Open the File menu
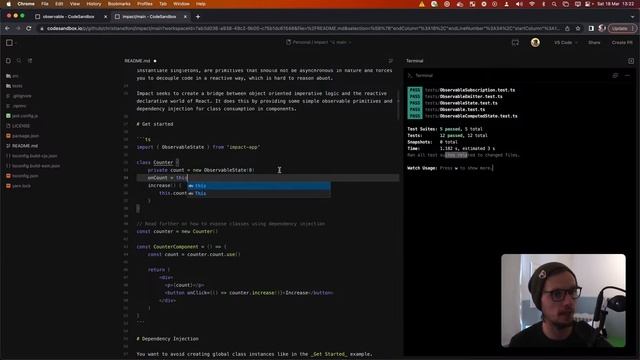Image resolution: width=640 pixels, height=360 pixels. [44, 4]
